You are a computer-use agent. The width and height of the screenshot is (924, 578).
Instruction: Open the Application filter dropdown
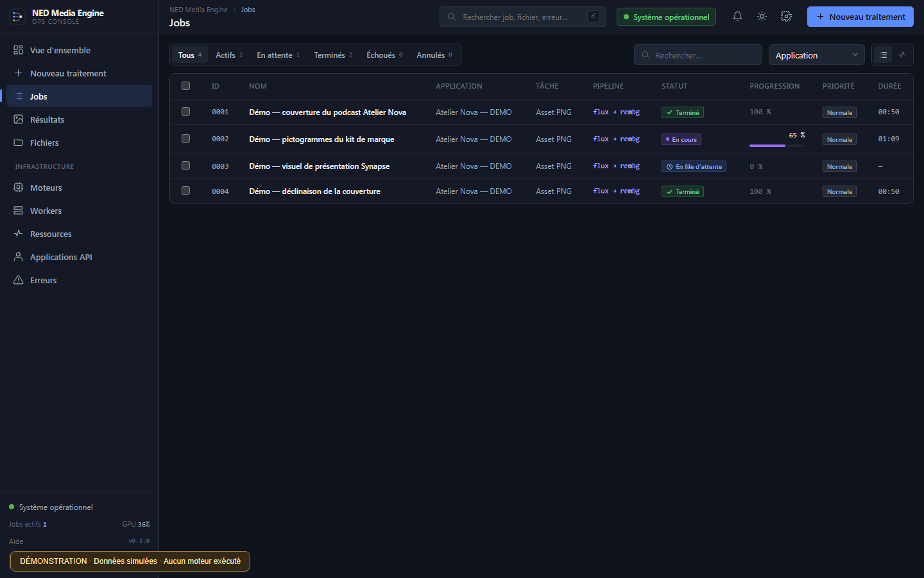point(816,55)
